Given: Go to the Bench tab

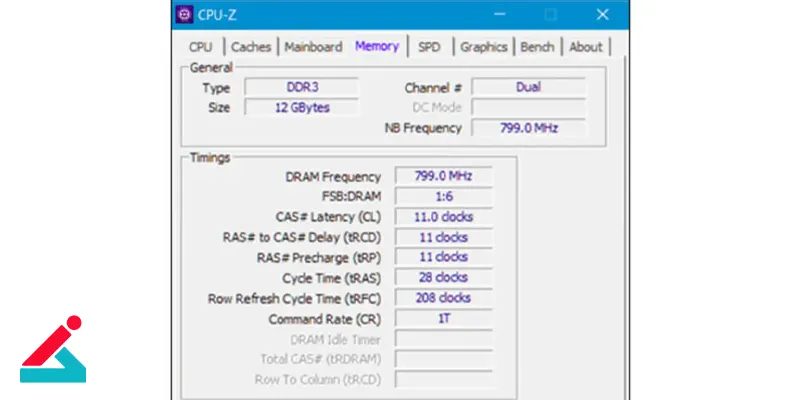Looking at the screenshot, I should tap(537, 47).
